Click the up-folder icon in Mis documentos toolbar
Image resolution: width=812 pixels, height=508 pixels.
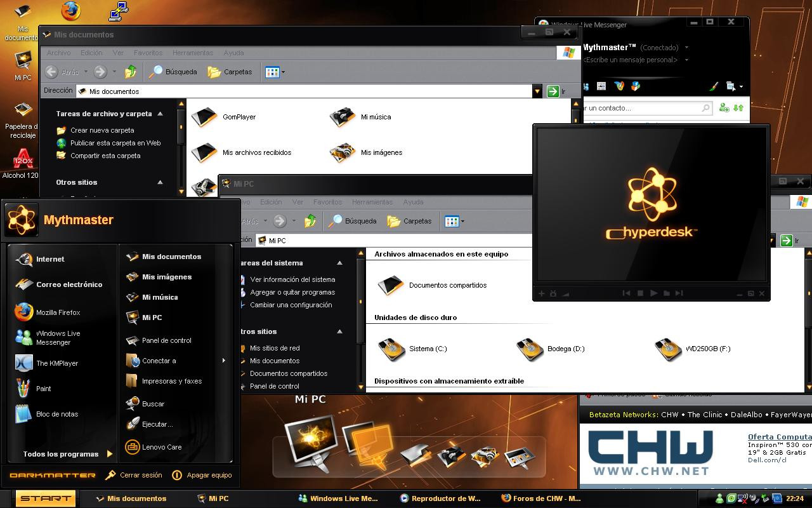(131, 72)
